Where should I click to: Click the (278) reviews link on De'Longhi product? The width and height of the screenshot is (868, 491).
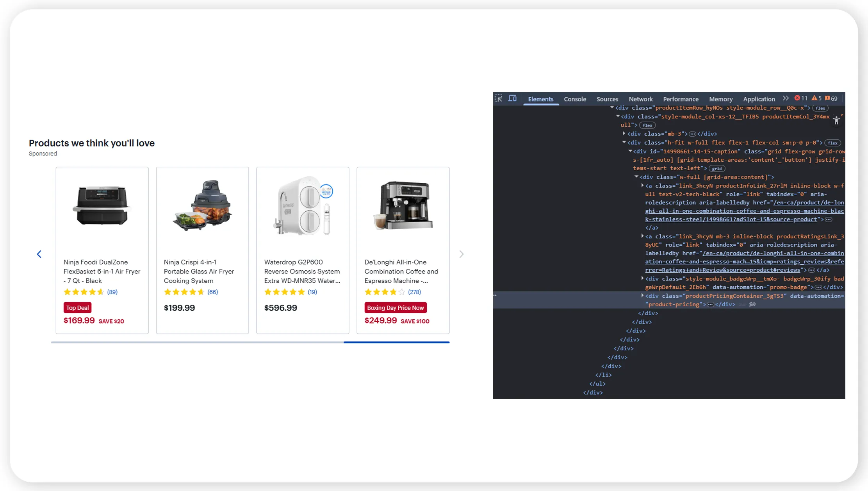click(414, 292)
